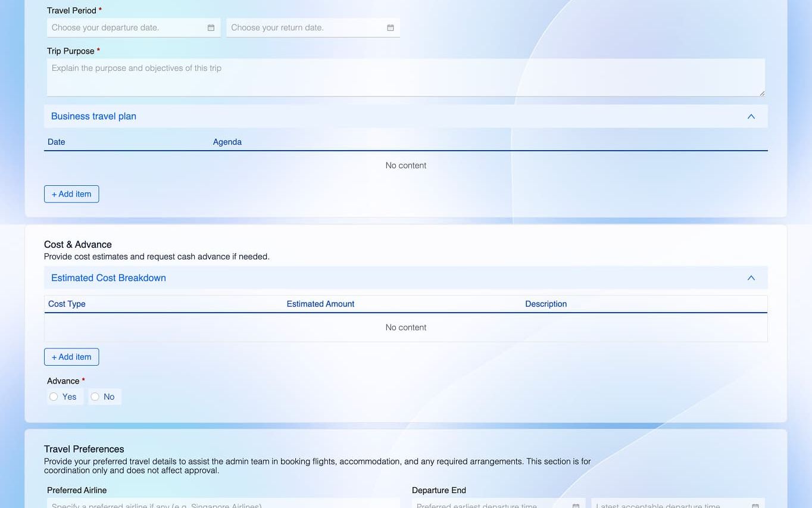
Task: Collapse the Business travel plan section
Action: click(x=751, y=116)
